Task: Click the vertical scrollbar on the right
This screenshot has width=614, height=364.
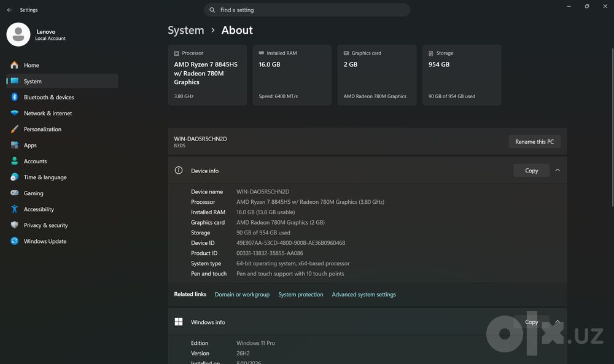Action: click(x=612, y=127)
